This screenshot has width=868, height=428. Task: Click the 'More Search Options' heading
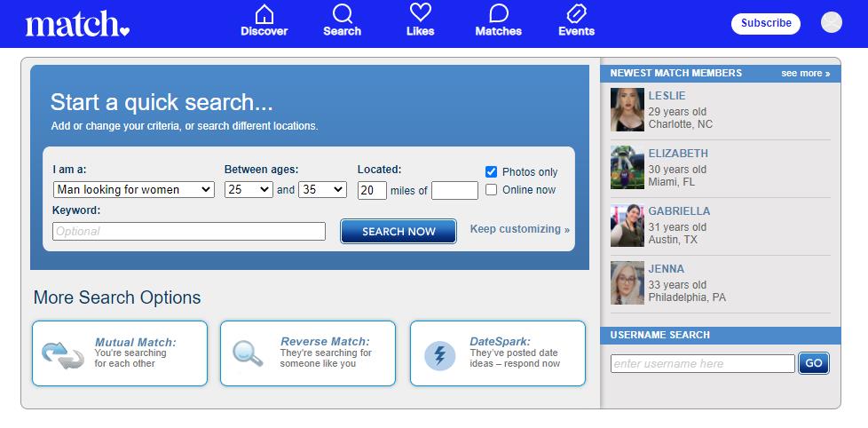tap(117, 297)
